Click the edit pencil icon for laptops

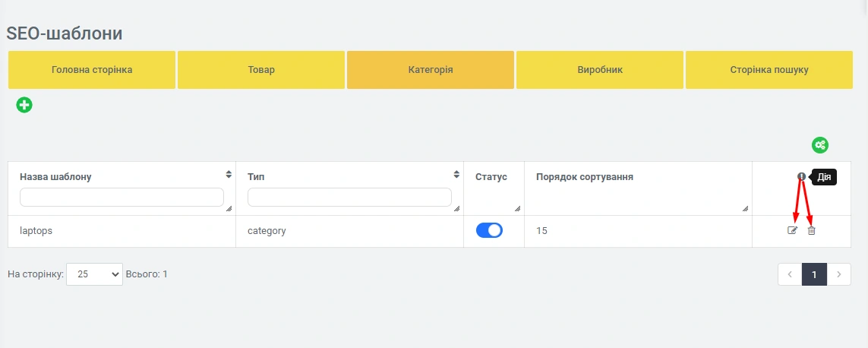pyautogui.click(x=793, y=230)
